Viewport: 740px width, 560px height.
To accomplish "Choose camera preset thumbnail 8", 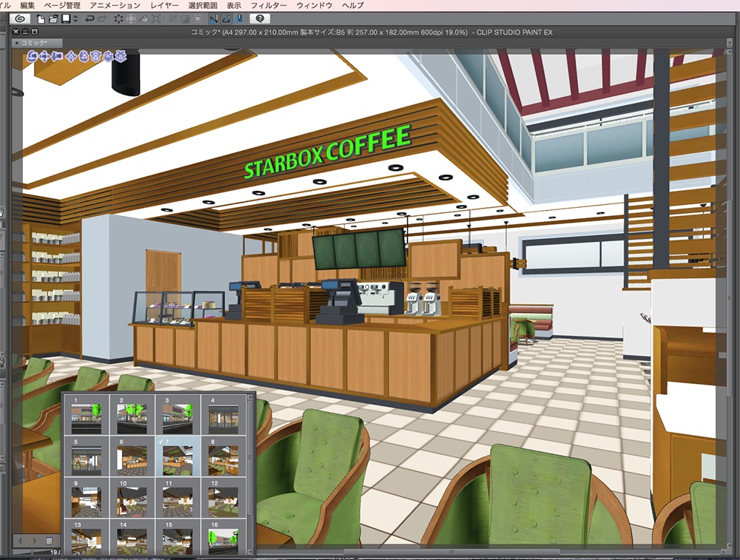I will coord(223,456).
